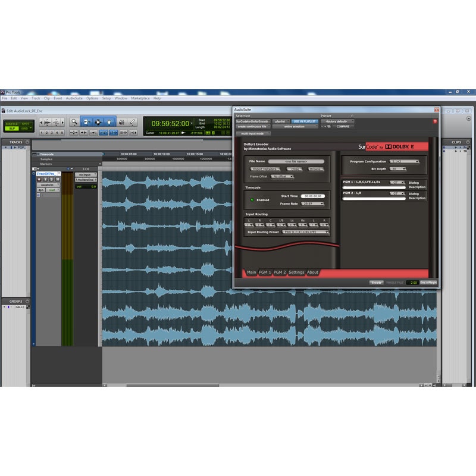The height and width of the screenshot is (476, 476).
Task: Switch to the PGM 2 tab
Action: (280, 273)
